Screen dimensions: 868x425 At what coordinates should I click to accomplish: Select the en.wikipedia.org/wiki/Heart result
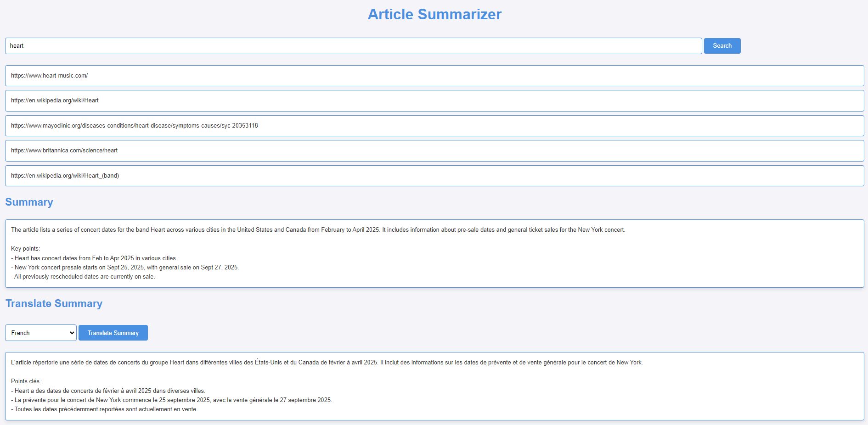tap(434, 101)
